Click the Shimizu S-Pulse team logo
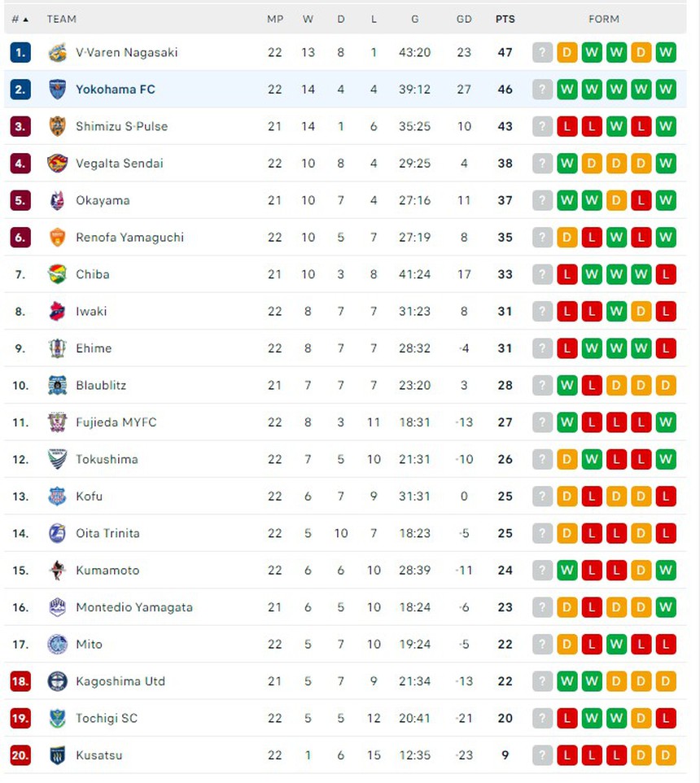700x783 pixels. (57, 126)
